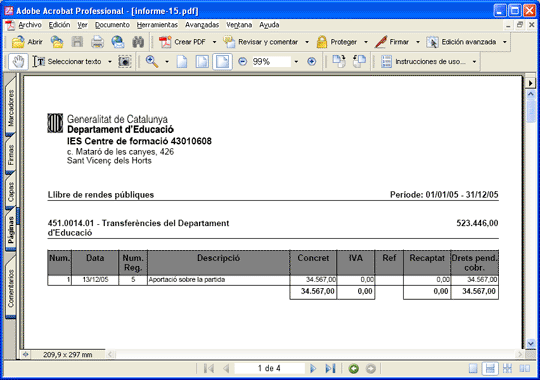Enable continuous page layout
Screen dimensions: 540x380
click(490, 369)
